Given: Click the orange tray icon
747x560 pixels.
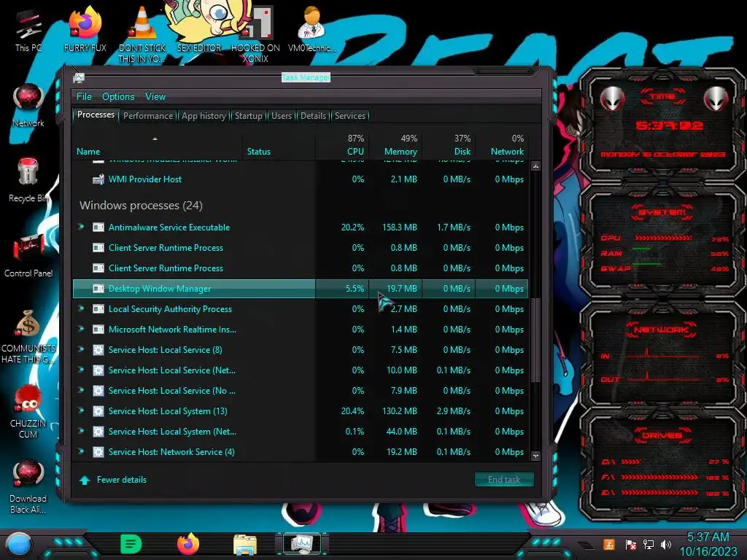Looking at the screenshot, I should [609, 544].
